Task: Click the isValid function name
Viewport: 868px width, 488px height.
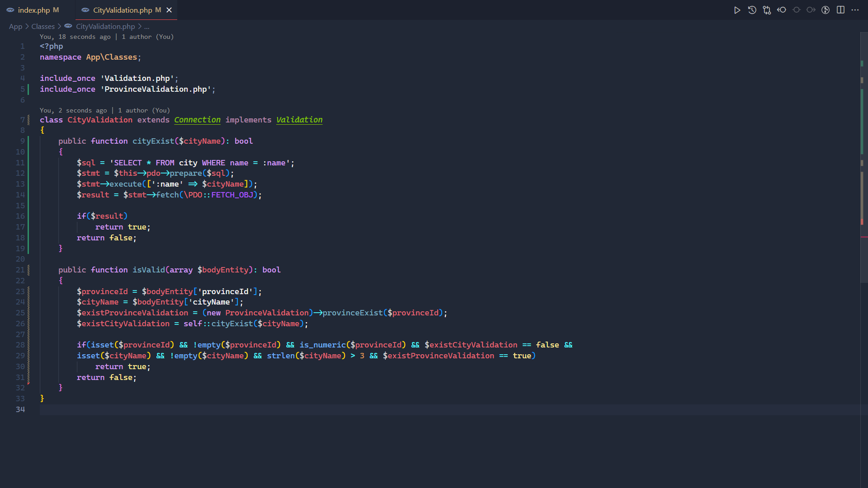Action: pos(148,270)
